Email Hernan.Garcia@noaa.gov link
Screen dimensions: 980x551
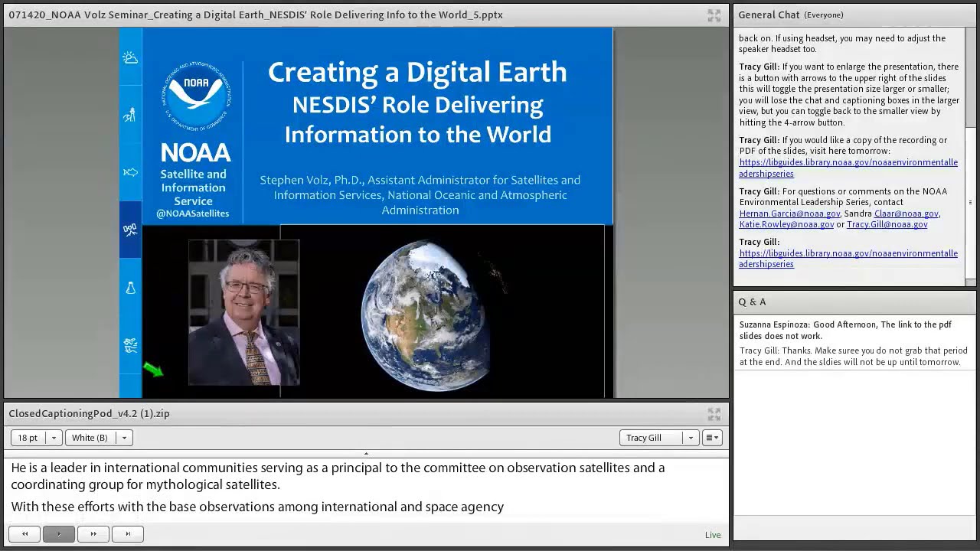coord(789,214)
